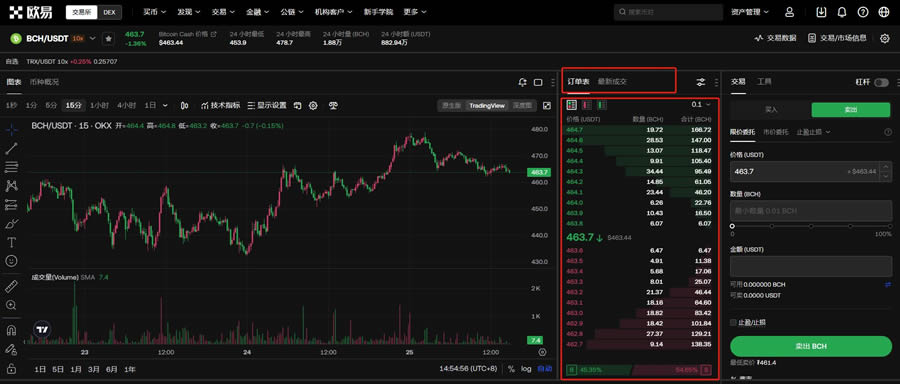Open the candlestick chart type icon
The image size is (900, 384).
(x=184, y=106)
